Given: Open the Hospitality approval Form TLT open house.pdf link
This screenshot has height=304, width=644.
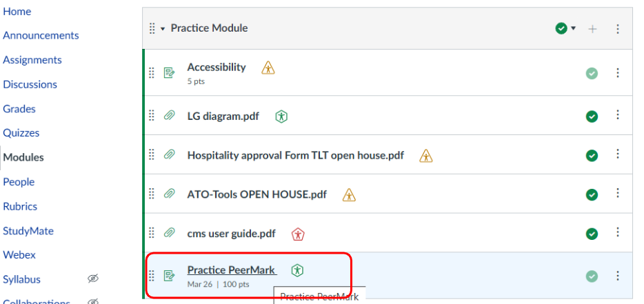Looking at the screenshot, I should (x=295, y=155).
